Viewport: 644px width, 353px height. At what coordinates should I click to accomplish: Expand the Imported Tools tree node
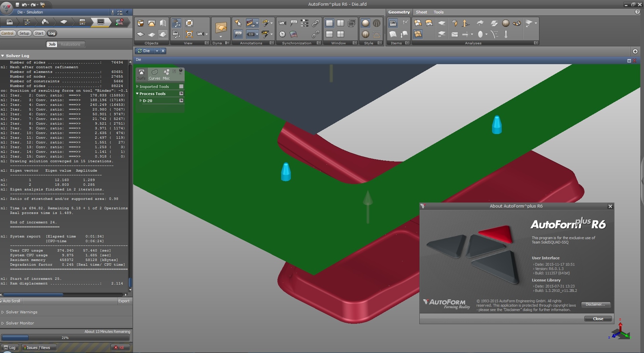pyautogui.click(x=137, y=86)
